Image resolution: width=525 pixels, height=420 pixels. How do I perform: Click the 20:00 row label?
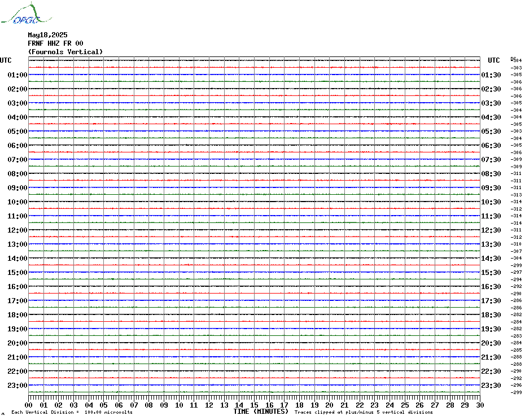17,343
